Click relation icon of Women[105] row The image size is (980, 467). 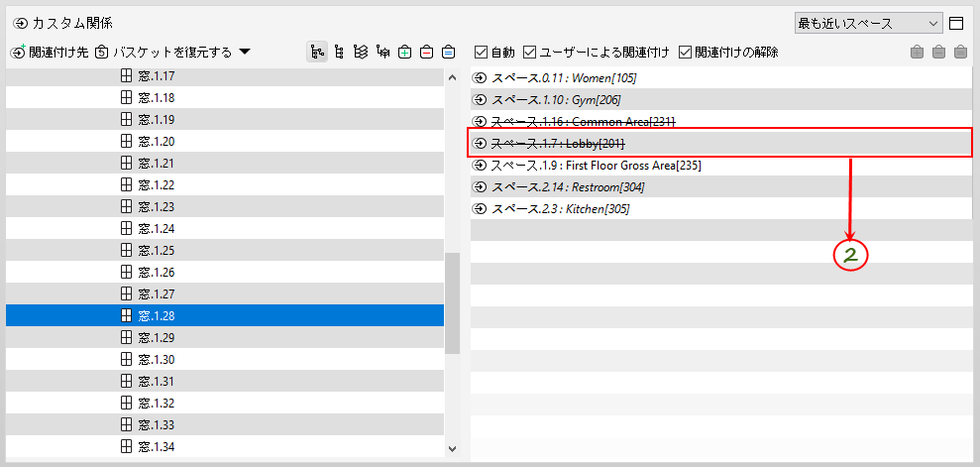tap(480, 78)
